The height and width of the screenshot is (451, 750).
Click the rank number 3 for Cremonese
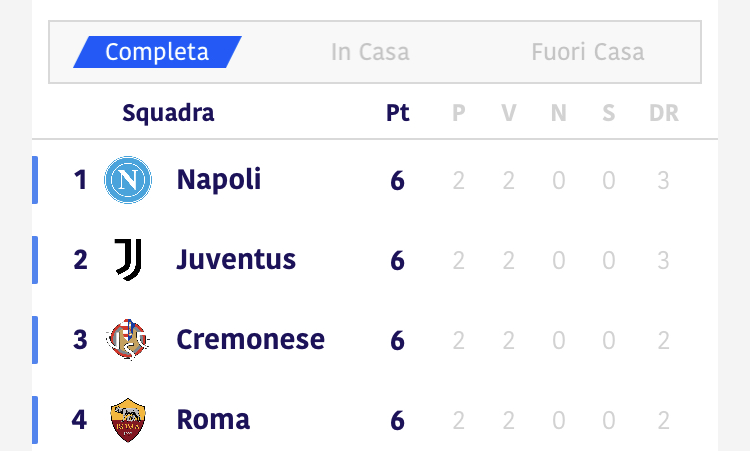[80, 340]
